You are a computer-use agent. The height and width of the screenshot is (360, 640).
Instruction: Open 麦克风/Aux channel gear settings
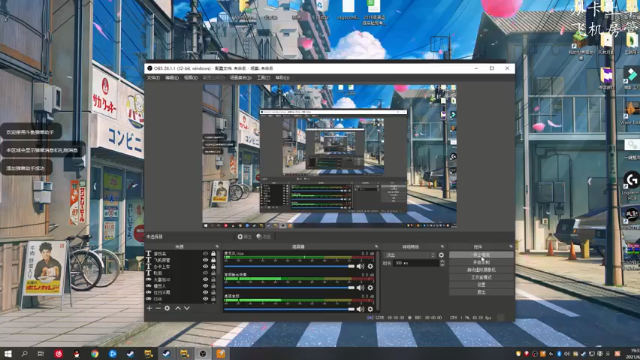point(370,266)
